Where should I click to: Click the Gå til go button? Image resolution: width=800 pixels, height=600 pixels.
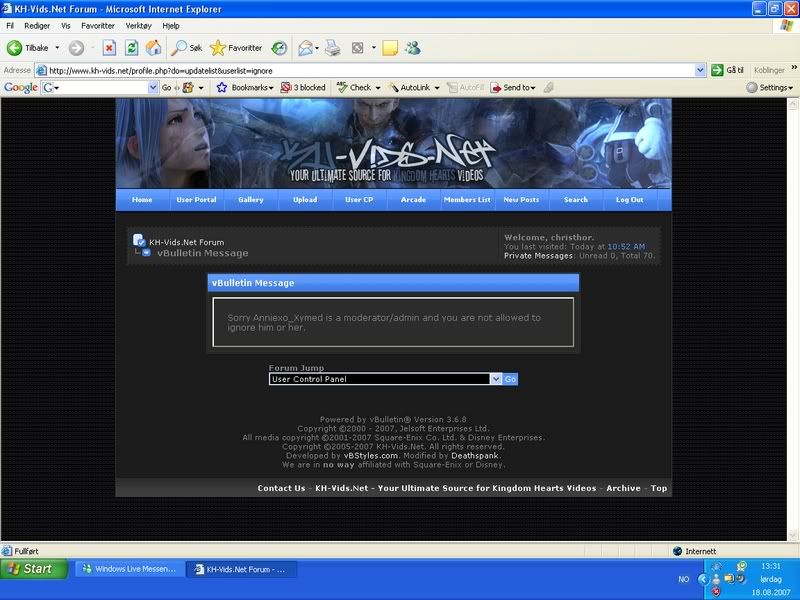728,70
